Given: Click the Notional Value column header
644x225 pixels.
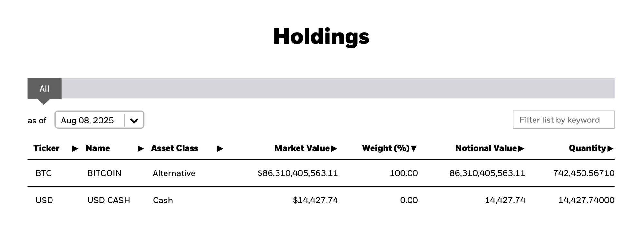Looking at the screenshot, I should tap(486, 148).
